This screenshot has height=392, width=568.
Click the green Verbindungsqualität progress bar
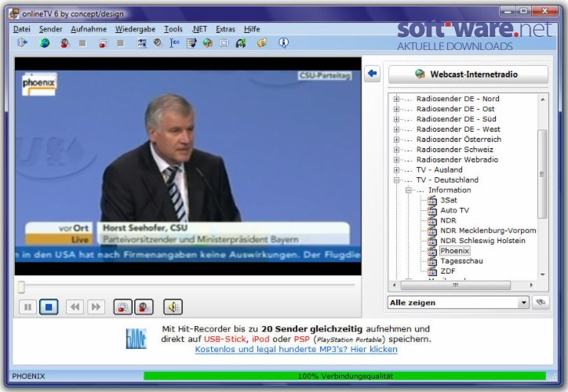345,376
